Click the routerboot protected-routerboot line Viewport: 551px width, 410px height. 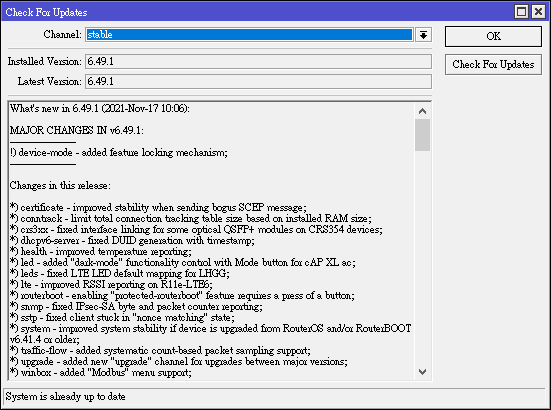coord(182,295)
